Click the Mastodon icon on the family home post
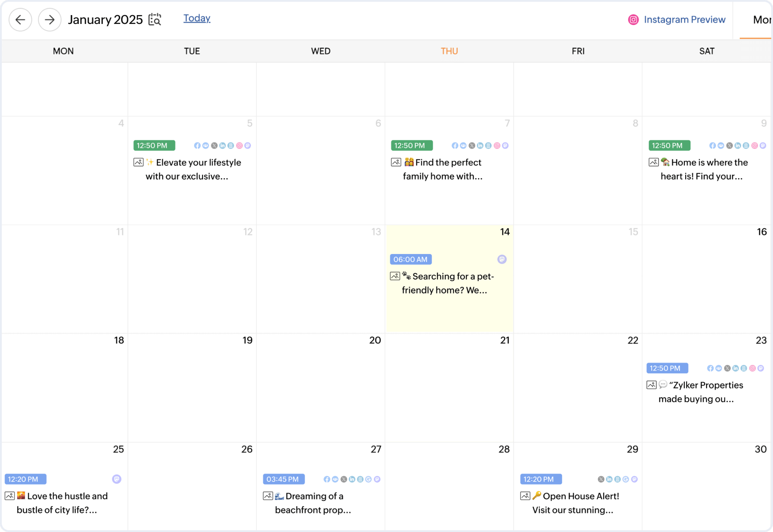 [x=505, y=145]
